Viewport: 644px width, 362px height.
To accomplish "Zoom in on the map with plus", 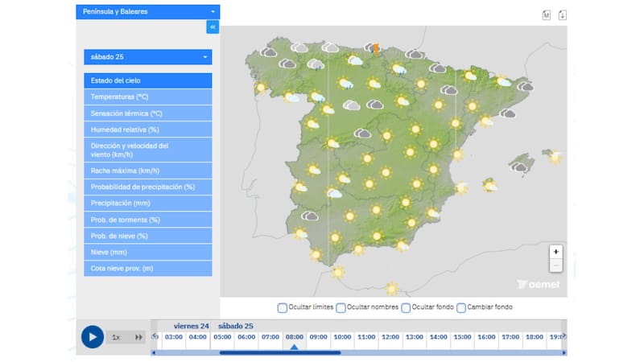I will coord(555,252).
